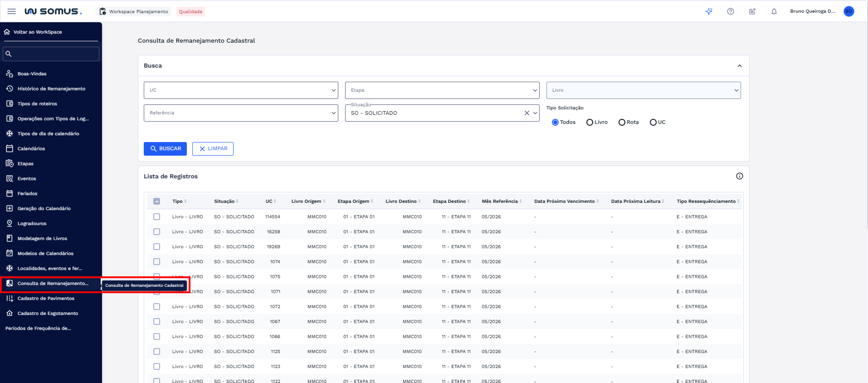The image size is (868, 383).
Task: Click the Calendários sidebar icon
Action: pyautogui.click(x=10, y=148)
